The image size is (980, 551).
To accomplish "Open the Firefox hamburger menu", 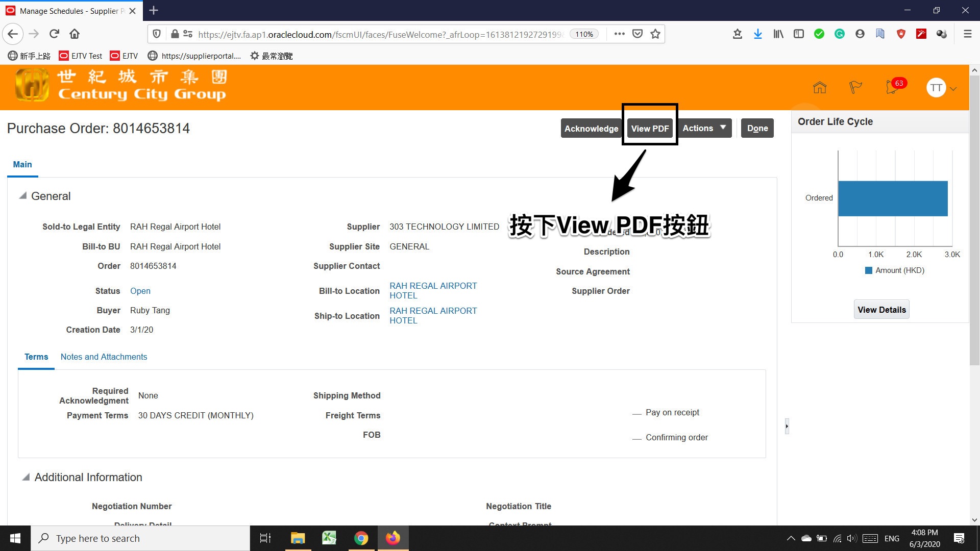I will point(967,34).
